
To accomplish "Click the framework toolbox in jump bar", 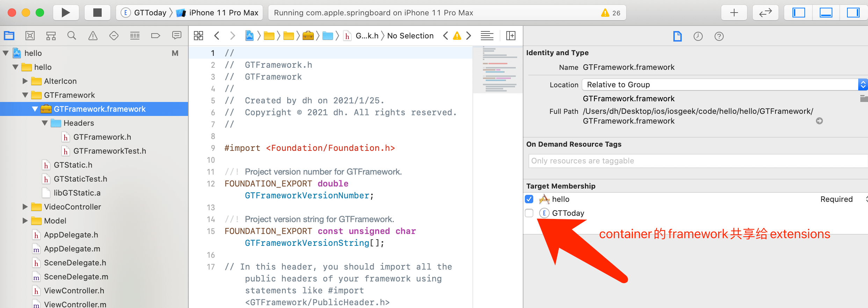I will tap(308, 36).
